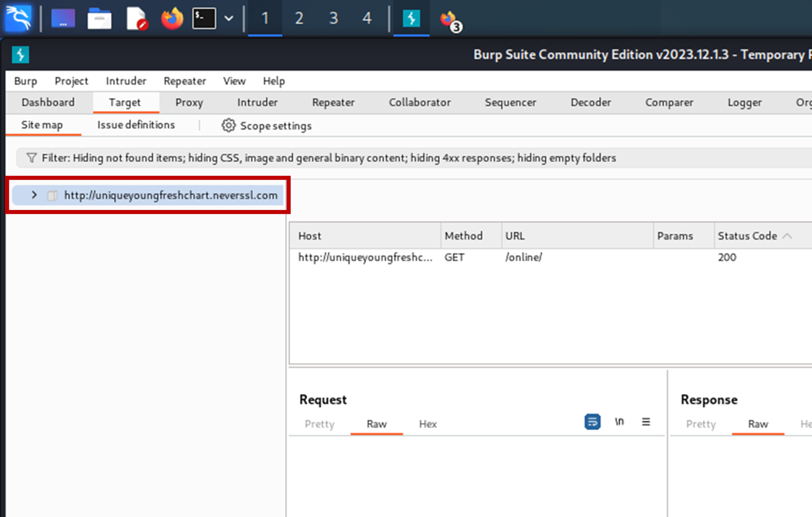Sort the table by Host column
This screenshot has height=517, width=812.
(365, 236)
